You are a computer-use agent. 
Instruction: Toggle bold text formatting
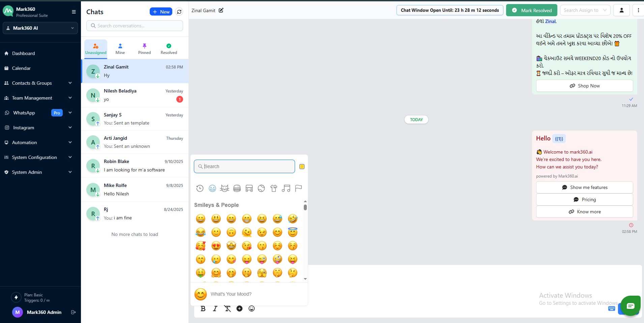point(203,308)
